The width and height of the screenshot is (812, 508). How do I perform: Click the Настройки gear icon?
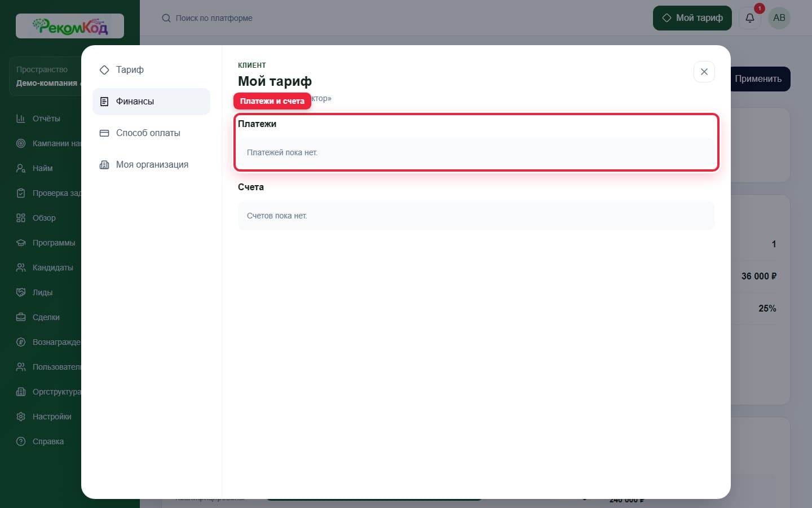[21, 417]
